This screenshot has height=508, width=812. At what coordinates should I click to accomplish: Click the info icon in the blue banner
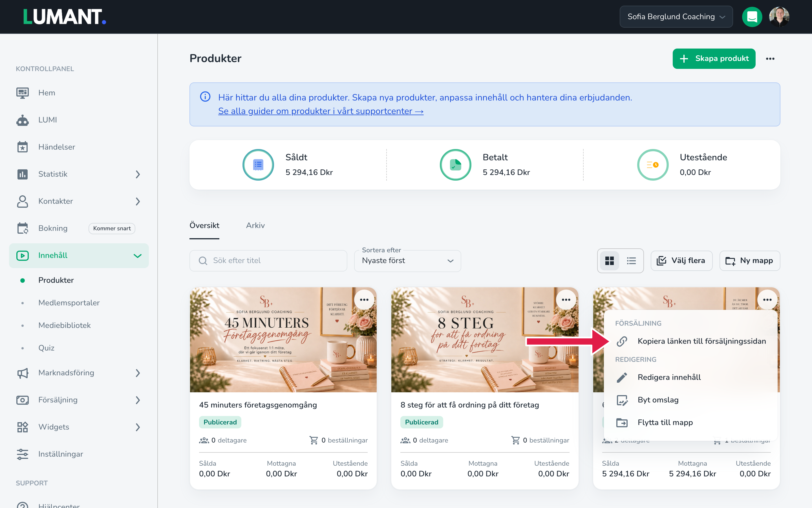[x=205, y=97]
